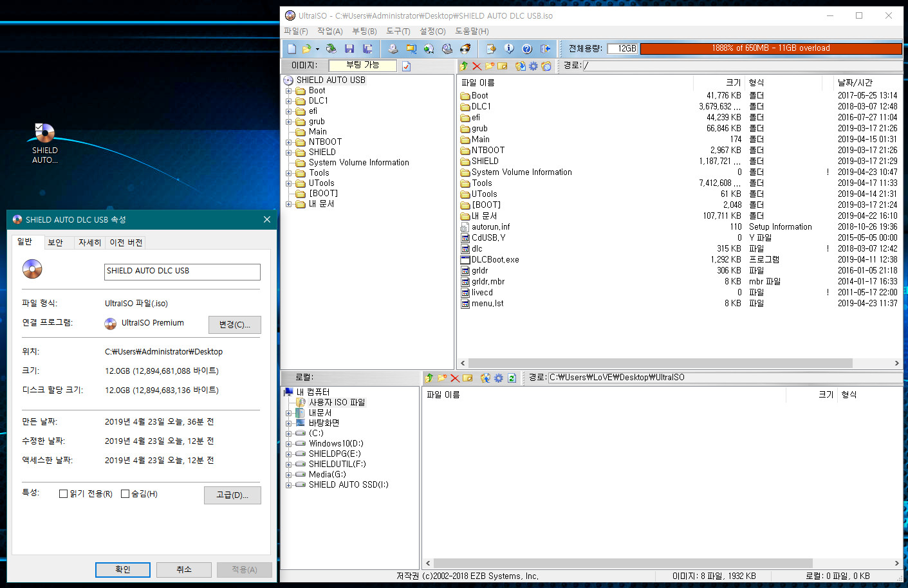Click the gear properties icon in image pane toolbar
908x588 pixels.
(x=533, y=66)
